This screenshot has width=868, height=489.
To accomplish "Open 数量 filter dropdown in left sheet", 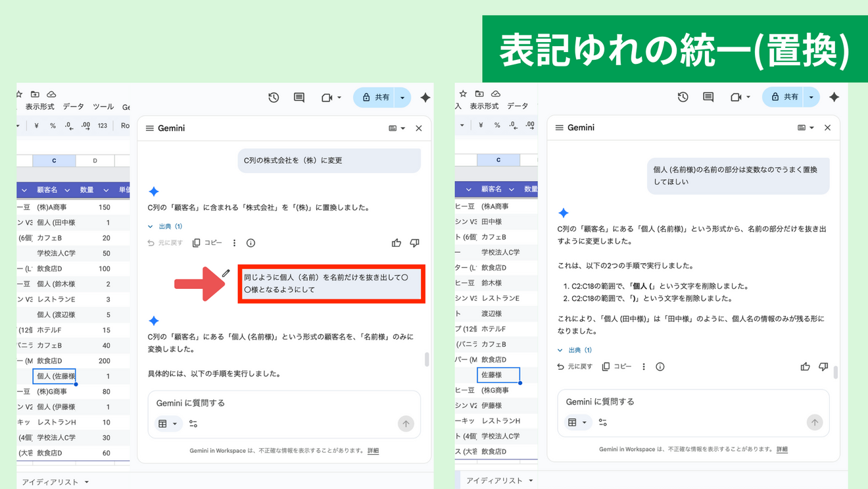I will pos(106,190).
